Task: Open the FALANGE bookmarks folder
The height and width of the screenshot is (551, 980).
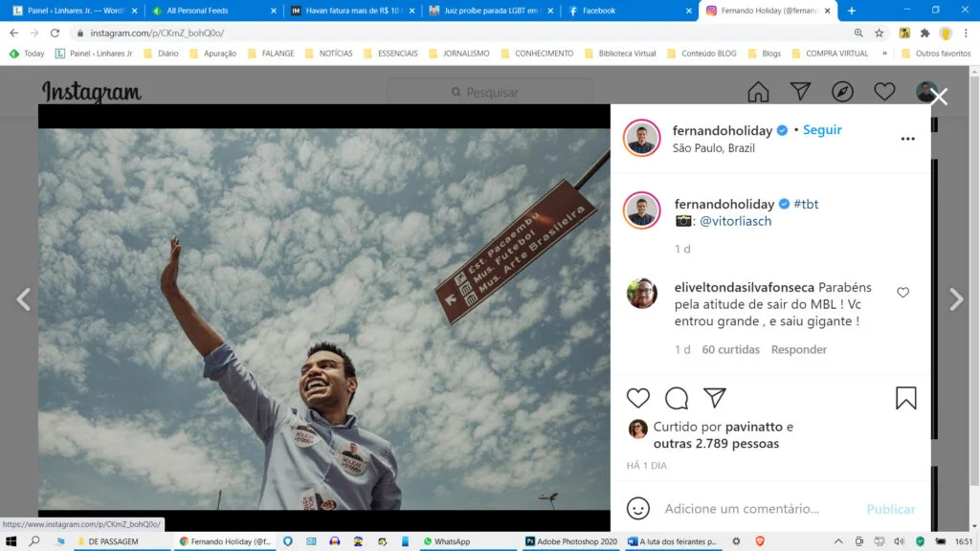Action: click(x=271, y=54)
